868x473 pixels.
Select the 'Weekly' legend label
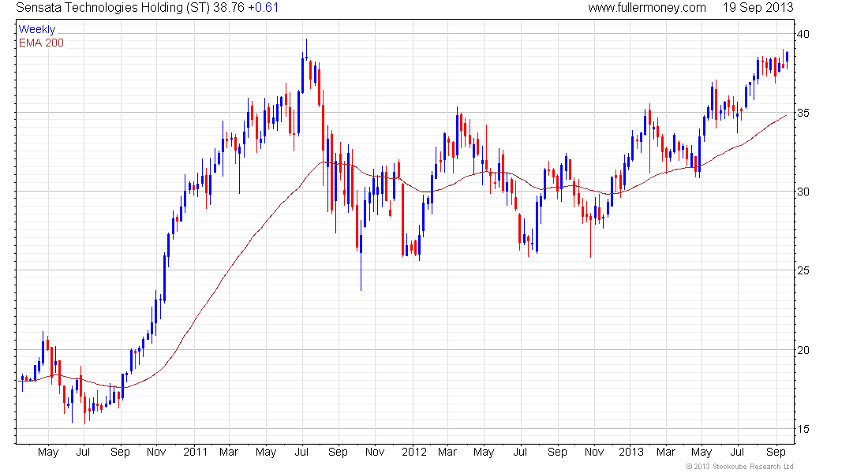click(37, 29)
